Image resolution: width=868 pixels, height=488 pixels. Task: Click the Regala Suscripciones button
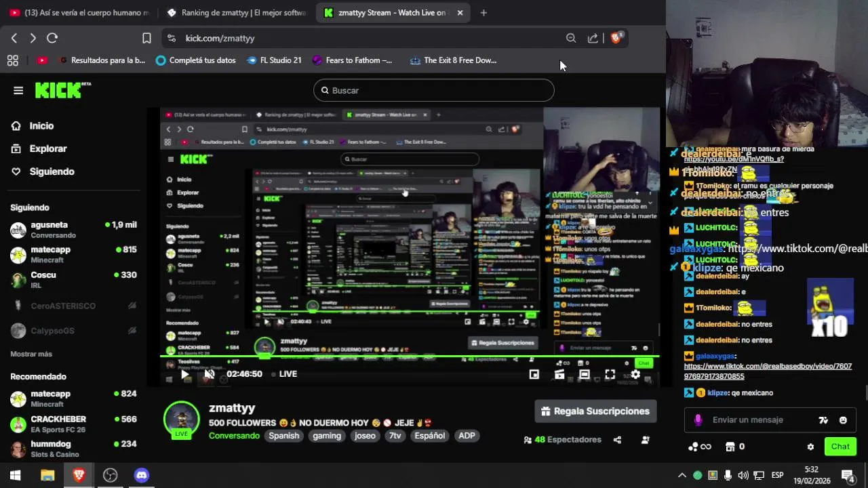595,411
